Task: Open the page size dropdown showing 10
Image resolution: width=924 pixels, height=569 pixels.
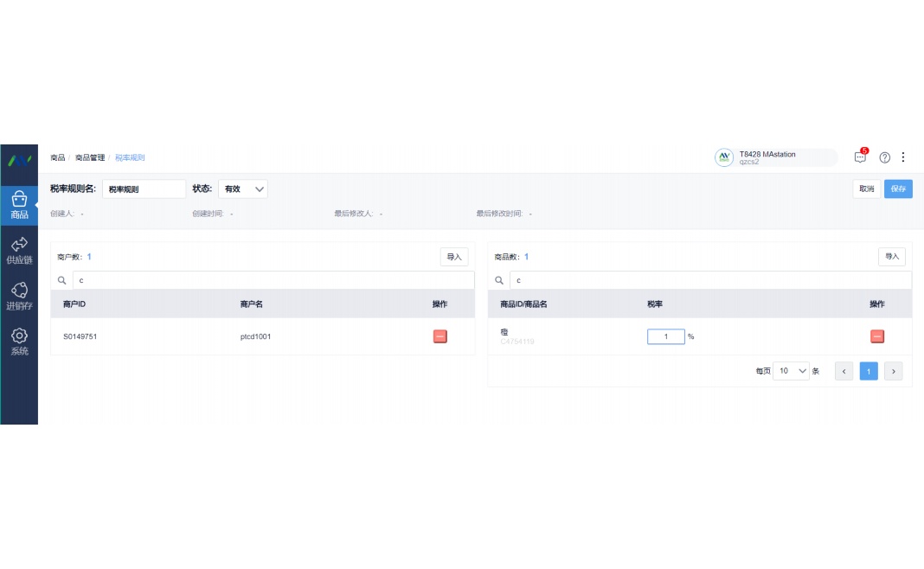Action: point(791,371)
